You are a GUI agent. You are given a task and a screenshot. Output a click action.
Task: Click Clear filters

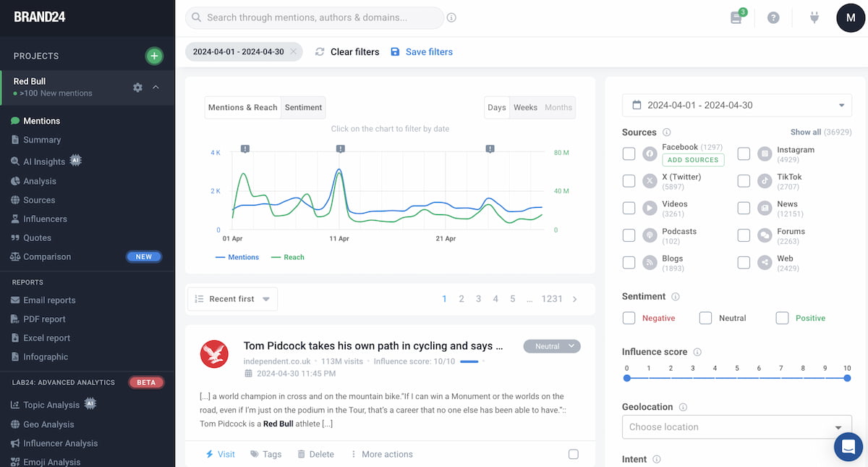coord(354,51)
